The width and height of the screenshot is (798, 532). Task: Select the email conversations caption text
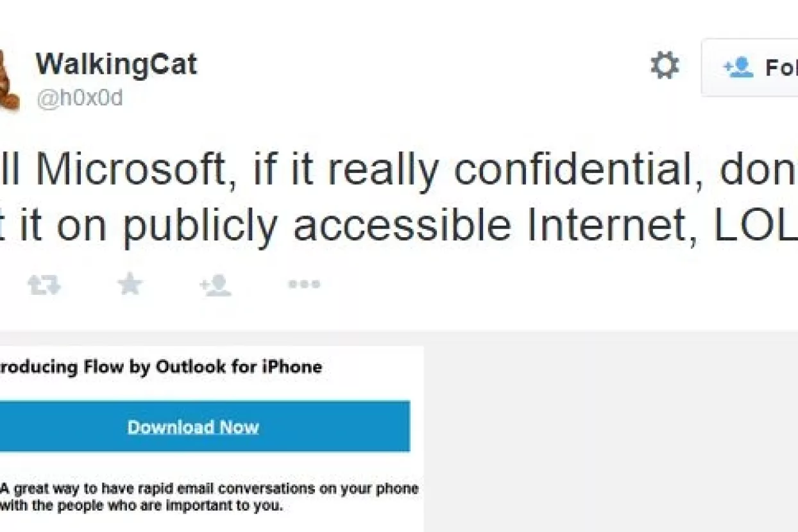pos(212,496)
